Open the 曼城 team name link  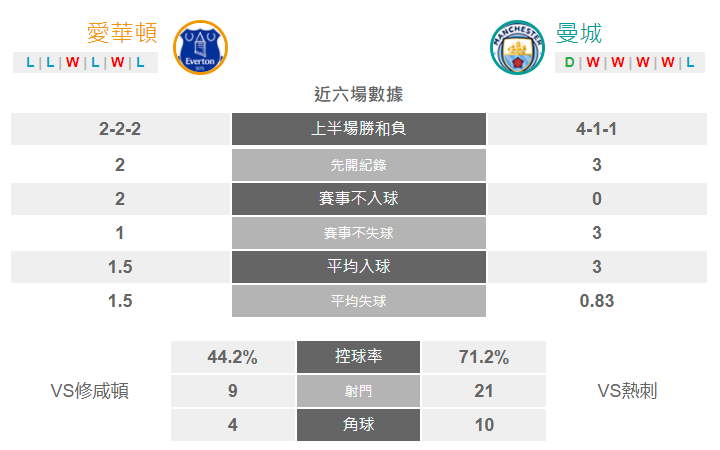(x=579, y=33)
